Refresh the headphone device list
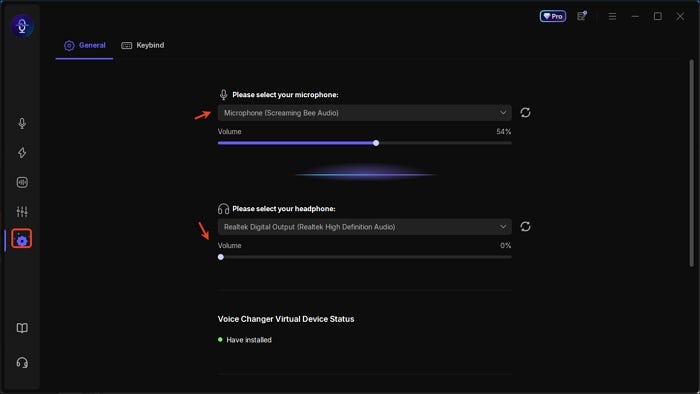Image resolution: width=700 pixels, height=394 pixels. point(525,227)
